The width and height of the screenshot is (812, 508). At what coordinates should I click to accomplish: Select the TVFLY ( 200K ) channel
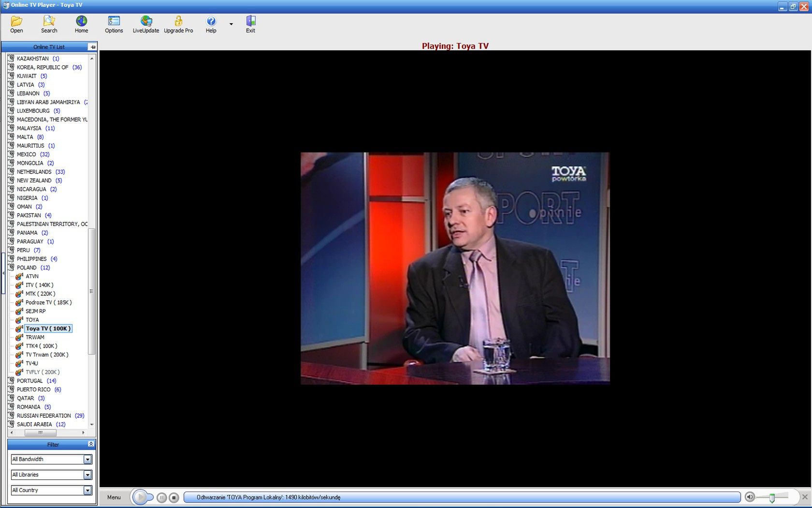click(x=43, y=372)
